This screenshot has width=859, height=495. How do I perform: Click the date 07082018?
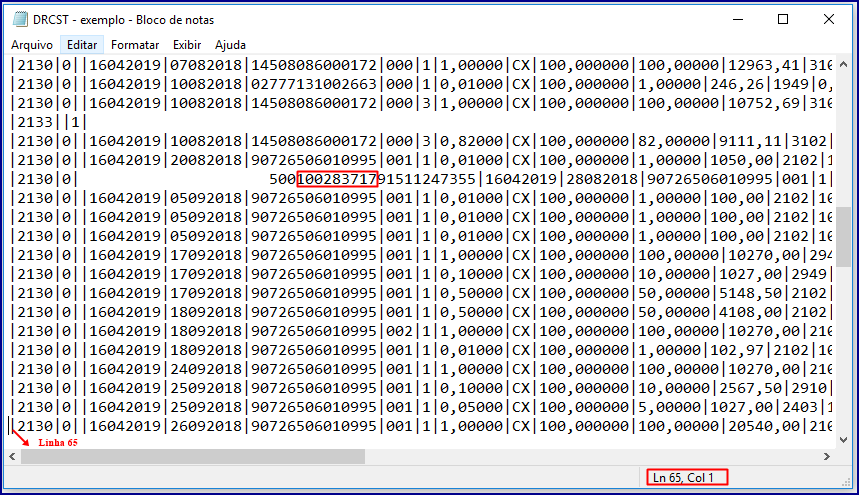206,65
